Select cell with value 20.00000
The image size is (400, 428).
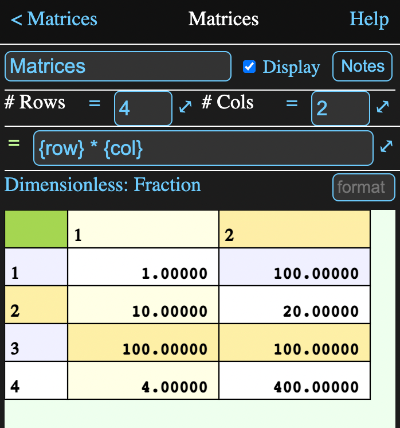(295, 305)
